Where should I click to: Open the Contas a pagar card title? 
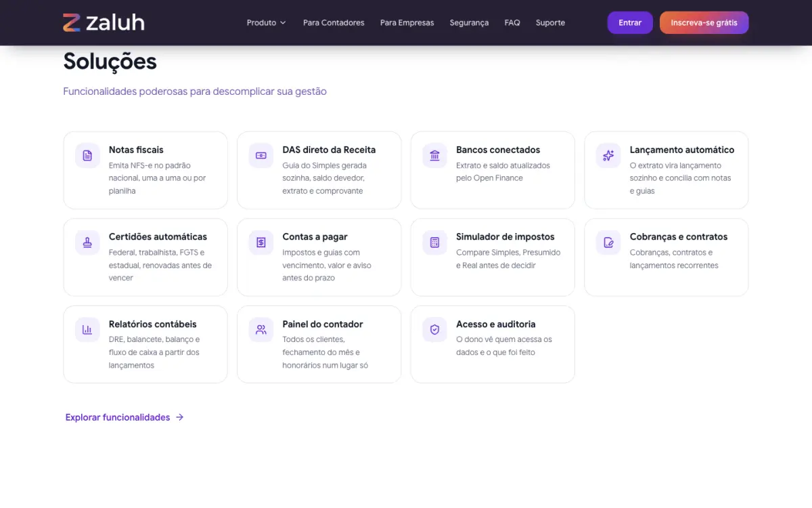[x=315, y=236]
